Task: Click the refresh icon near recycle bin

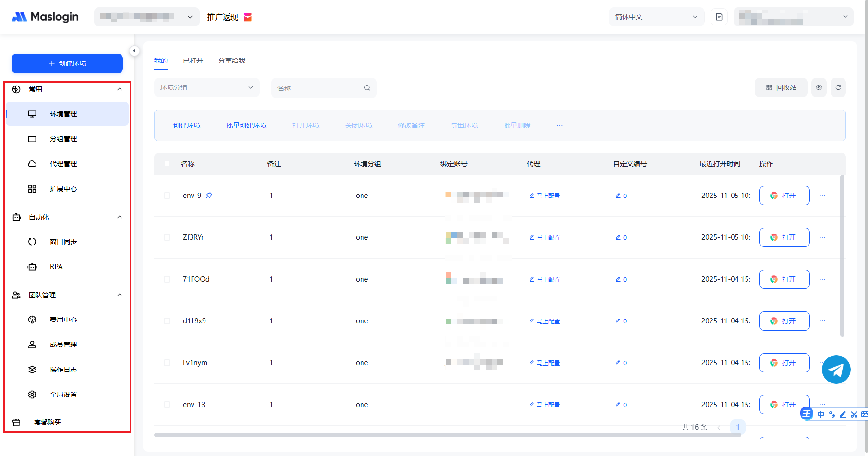Action: 838,87
